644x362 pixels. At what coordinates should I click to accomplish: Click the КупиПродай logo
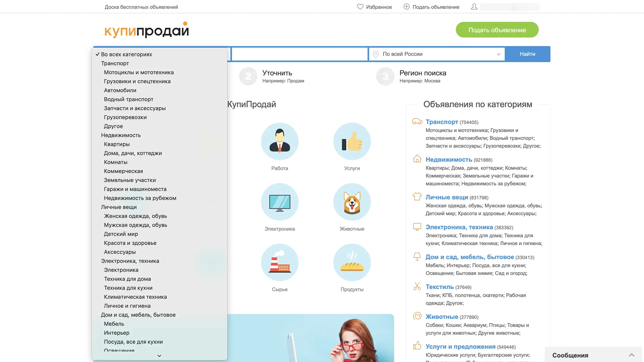pos(146,30)
